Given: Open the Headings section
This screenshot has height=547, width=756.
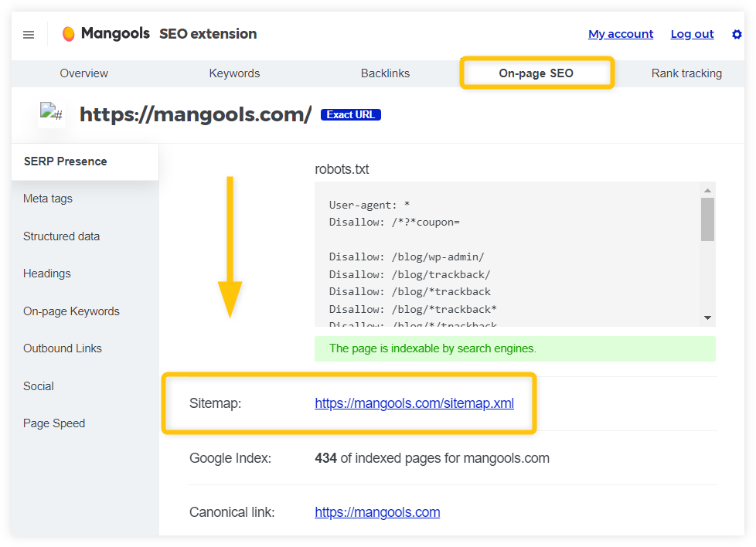Looking at the screenshot, I should [x=46, y=273].
